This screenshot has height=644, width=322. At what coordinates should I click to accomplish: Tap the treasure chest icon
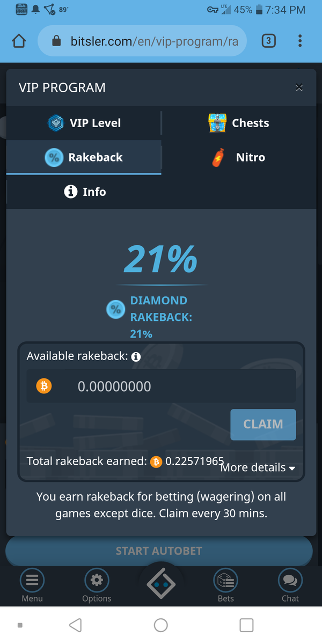click(x=217, y=123)
